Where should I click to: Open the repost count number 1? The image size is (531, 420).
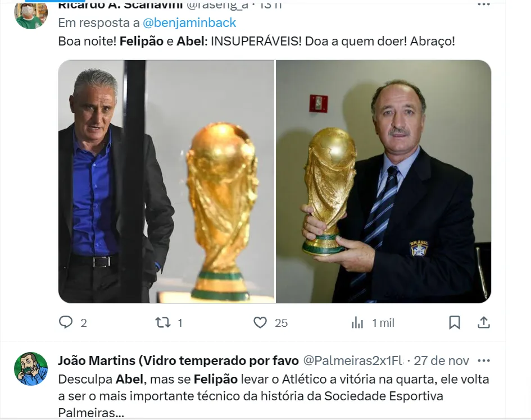180,323
